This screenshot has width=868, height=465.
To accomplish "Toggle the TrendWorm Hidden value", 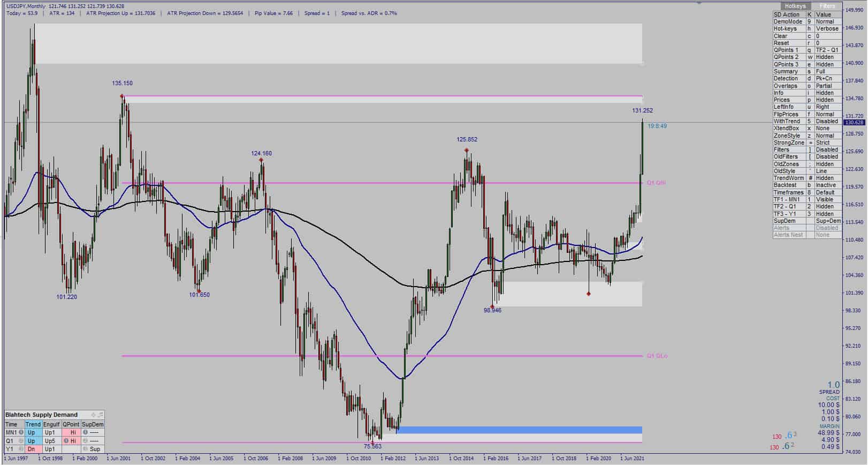I will (827, 178).
